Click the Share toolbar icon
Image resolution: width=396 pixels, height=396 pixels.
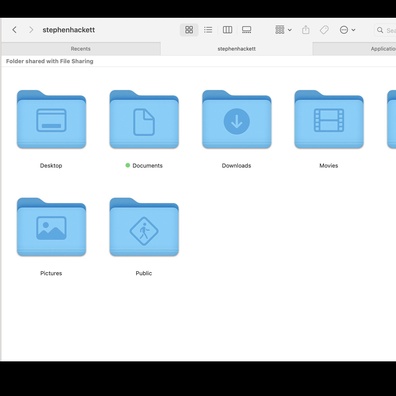click(x=306, y=30)
